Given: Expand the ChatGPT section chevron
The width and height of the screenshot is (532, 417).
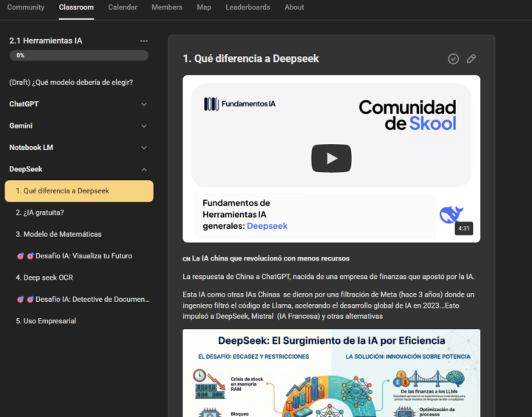Looking at the screenshot, I should click(x=144, y=104).
